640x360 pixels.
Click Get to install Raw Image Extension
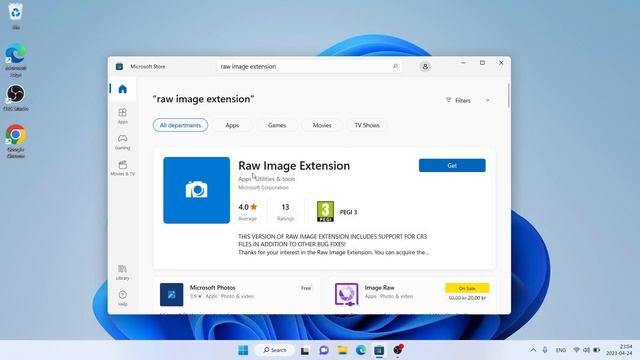point(452,165)
